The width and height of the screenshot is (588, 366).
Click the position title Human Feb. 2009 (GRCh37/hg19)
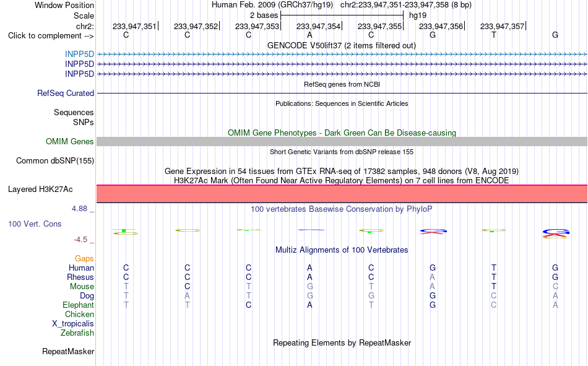point(272,5)
